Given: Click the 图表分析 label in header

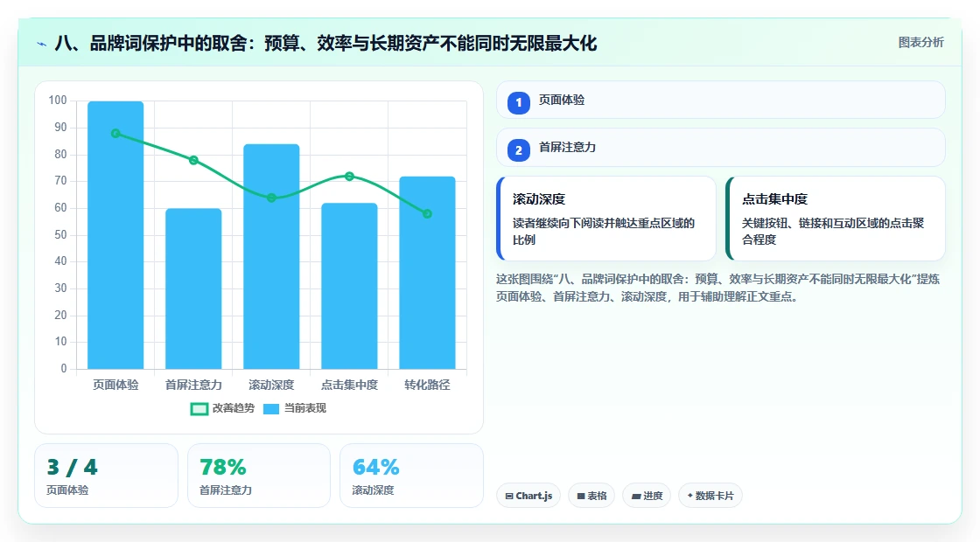Looking at the screenshot, I should coord(920,43).
